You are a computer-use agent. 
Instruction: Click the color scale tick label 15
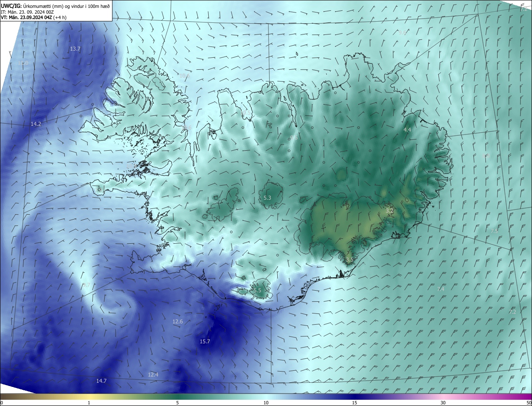coord(355,403)
